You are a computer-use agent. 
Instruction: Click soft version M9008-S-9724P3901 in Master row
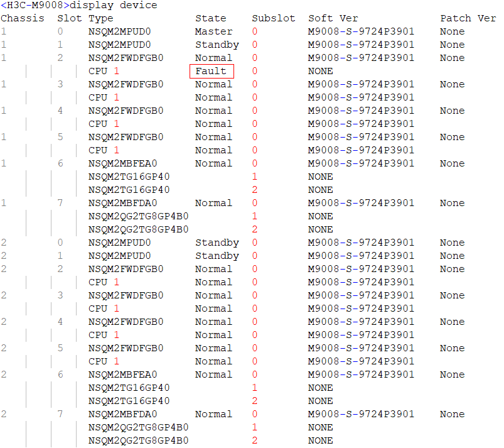click(x=361, y=31)
